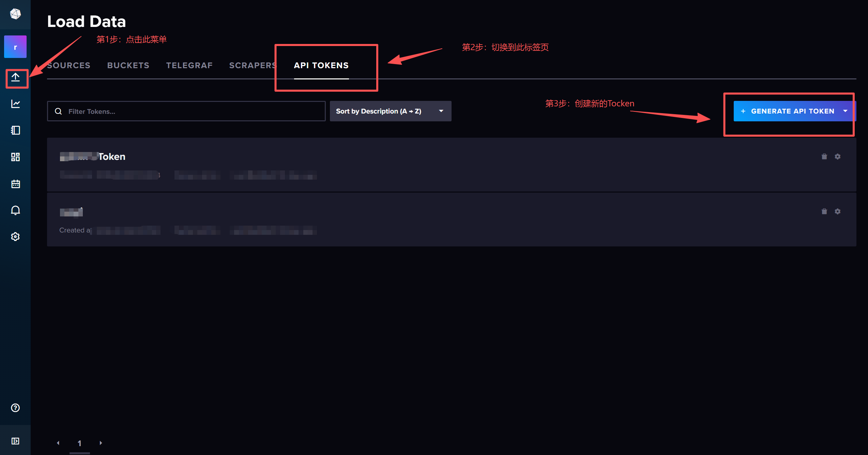This screenshot has width=868, height=455.
Task: Switch to the Telegraf tab
Action: (189, 65)
